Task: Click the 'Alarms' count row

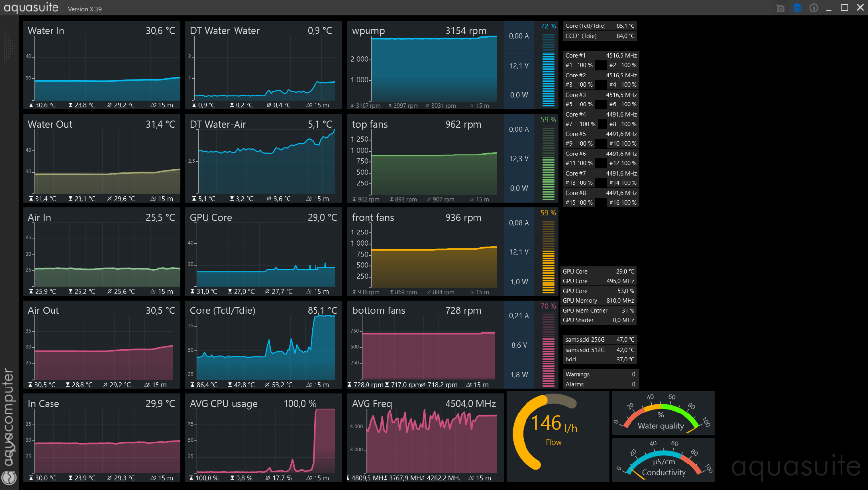Action: (x=601, y=384)
